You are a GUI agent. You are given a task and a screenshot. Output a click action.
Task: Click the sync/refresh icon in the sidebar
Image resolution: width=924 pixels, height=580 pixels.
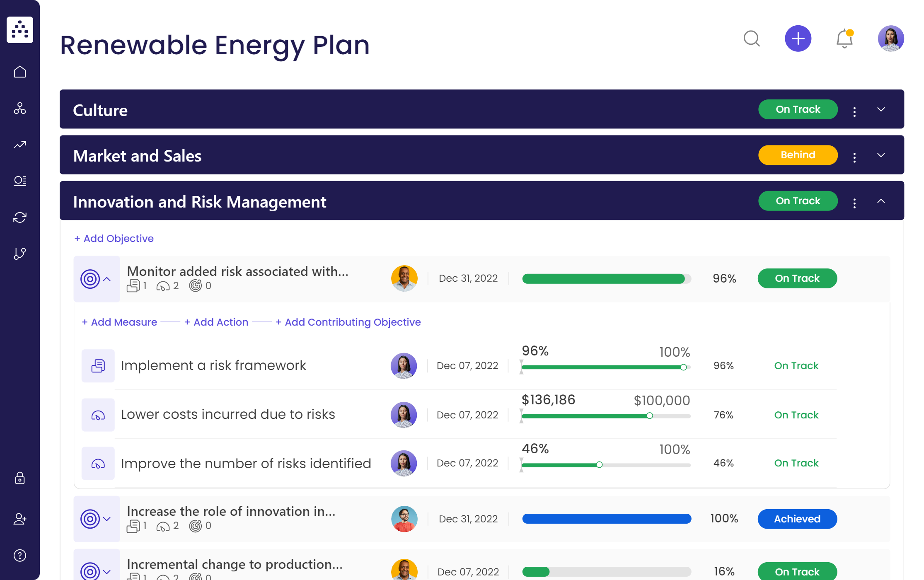point(19,217)
